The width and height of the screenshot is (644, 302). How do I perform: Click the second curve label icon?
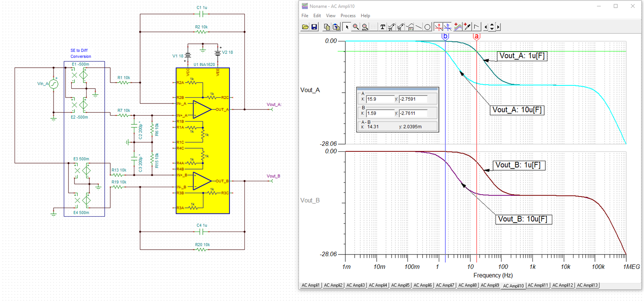pyautogui.click(x=400, y=27)
